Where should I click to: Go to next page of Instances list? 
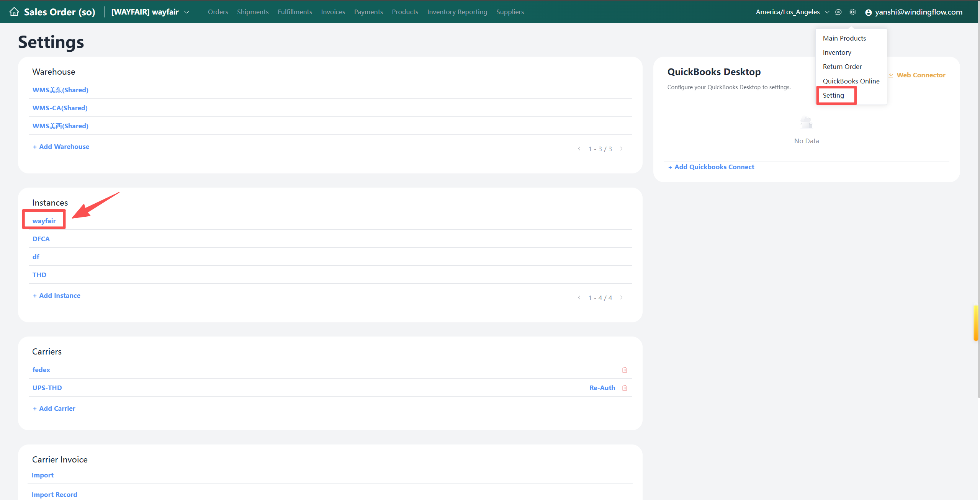[x=621, y=297]
